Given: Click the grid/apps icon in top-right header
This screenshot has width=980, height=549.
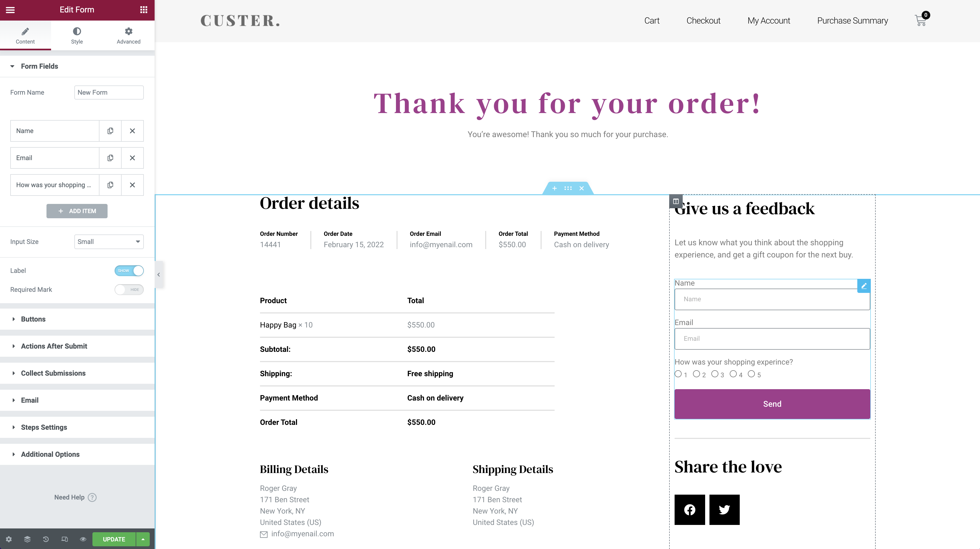Looking at the screenshot, I should pos(143,9).
